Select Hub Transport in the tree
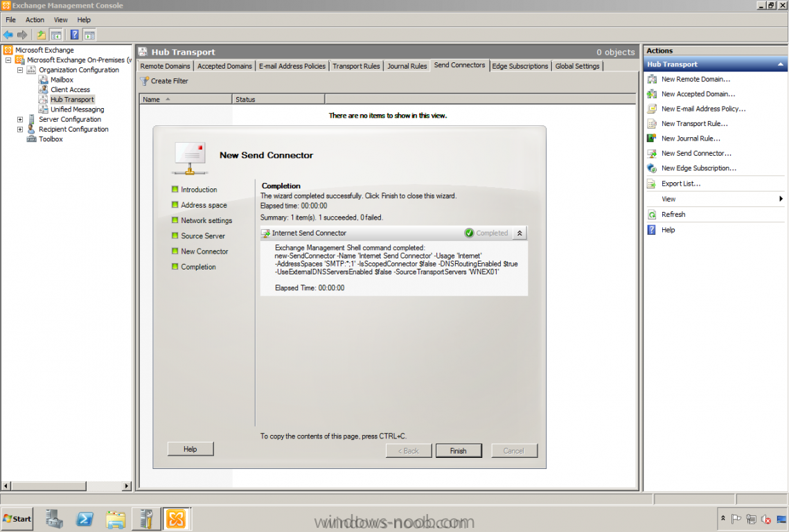Viewport: 789px width, 532px height. 72,100
